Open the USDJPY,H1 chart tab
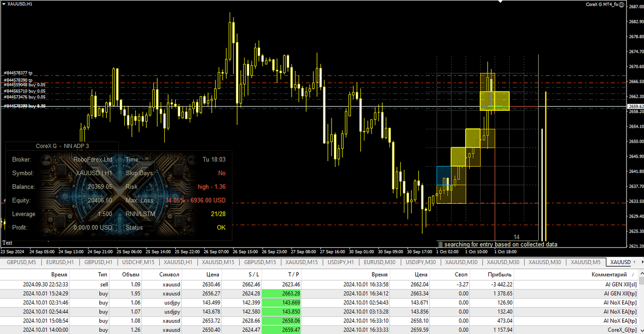Viewport: 644px width, 334px height. click(340, 262)
